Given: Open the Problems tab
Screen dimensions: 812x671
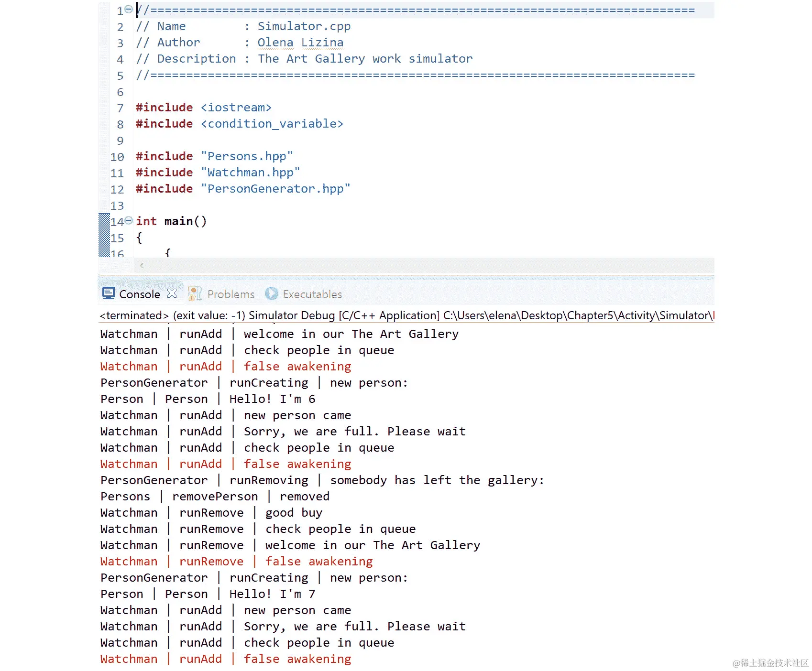Looking at the screenshot, I should [x=230, y=294].
